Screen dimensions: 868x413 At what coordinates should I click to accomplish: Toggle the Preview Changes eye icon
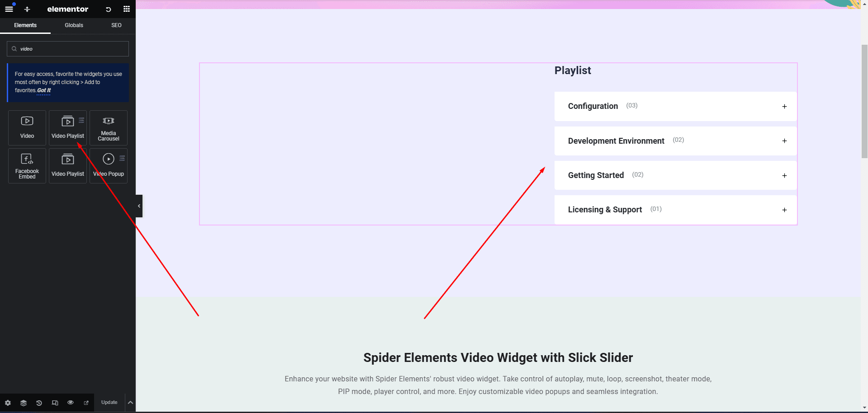[x=71, y=403]
